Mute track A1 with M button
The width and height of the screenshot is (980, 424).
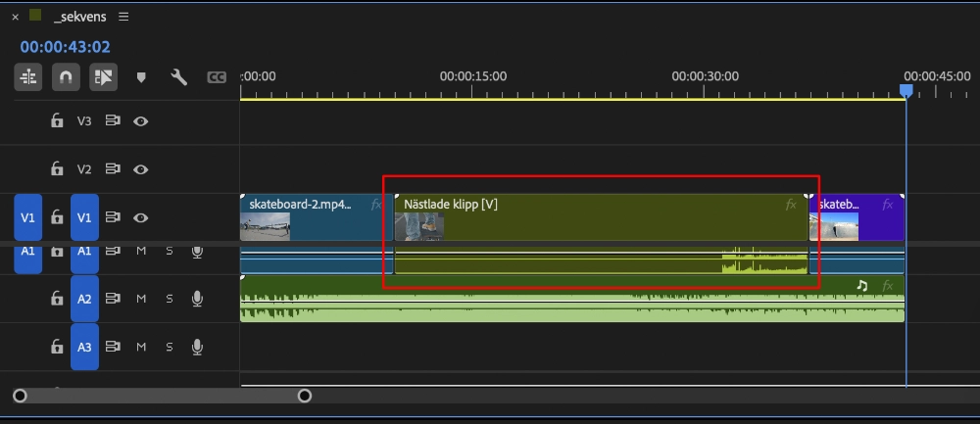141,251
